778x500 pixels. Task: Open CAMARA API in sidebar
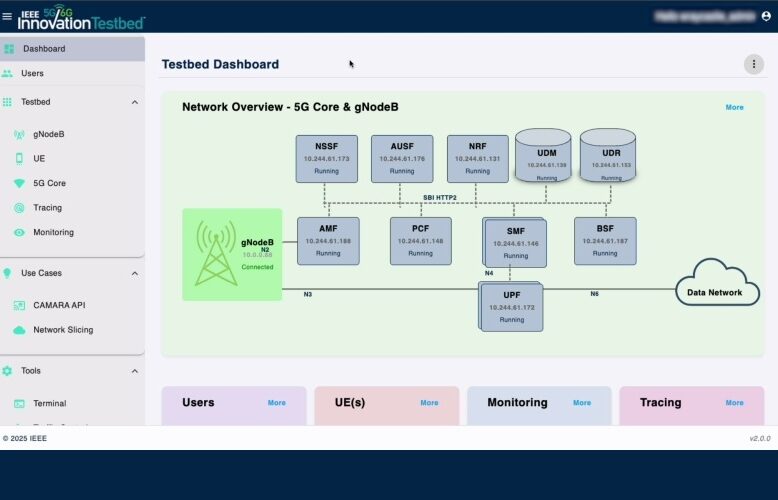72,305
